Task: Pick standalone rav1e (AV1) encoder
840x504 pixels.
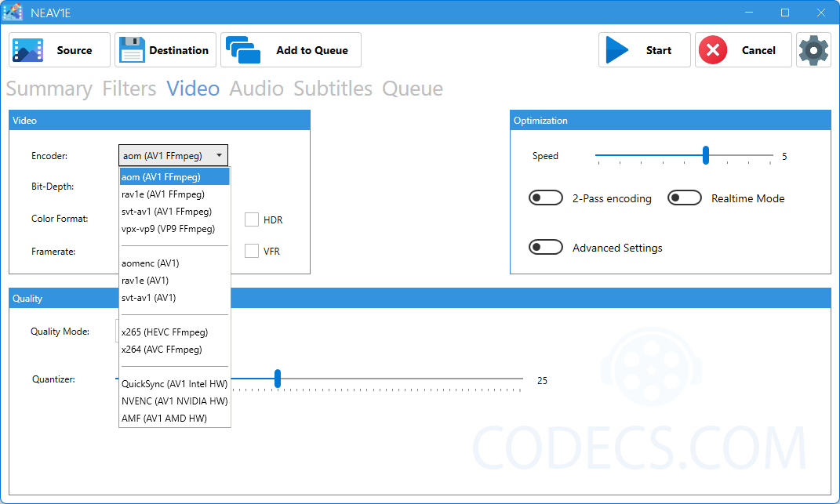Action: [175, 280]
